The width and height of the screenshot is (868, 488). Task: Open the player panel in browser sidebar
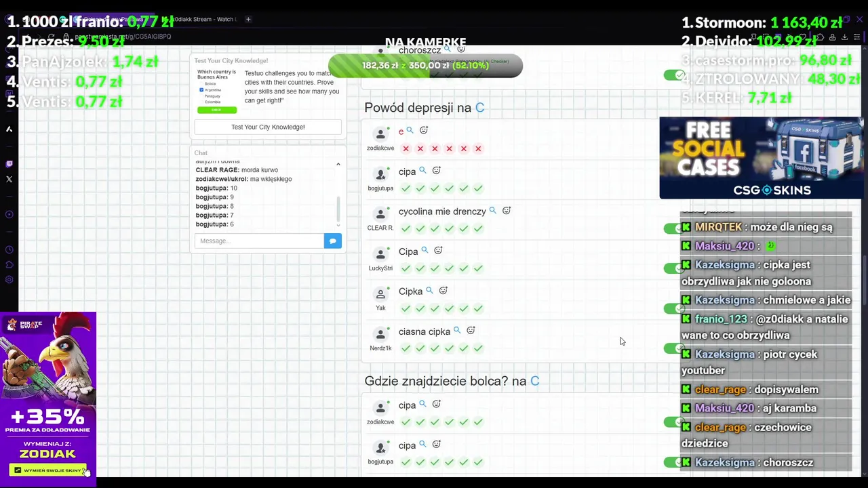coord(9,215)
